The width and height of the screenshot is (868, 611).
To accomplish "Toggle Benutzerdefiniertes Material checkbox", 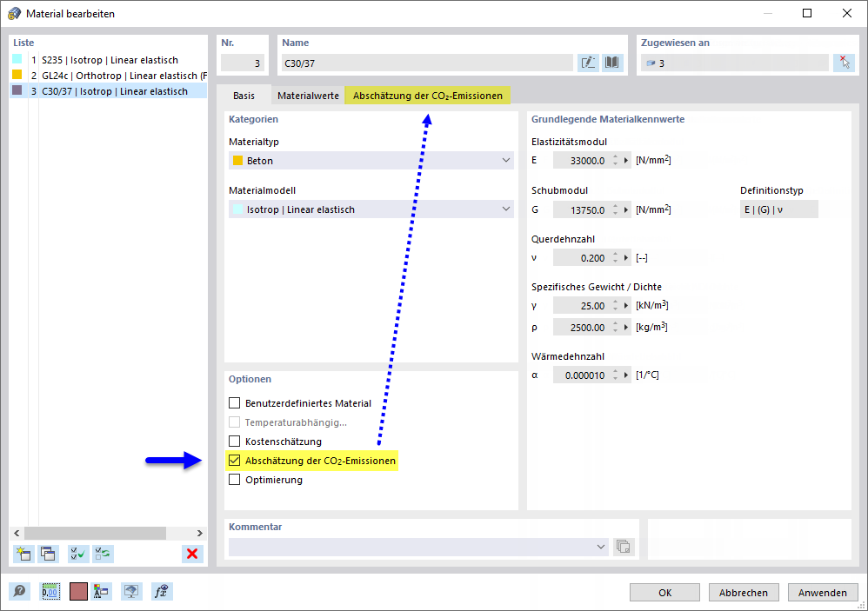I will [x=235, y=403].
